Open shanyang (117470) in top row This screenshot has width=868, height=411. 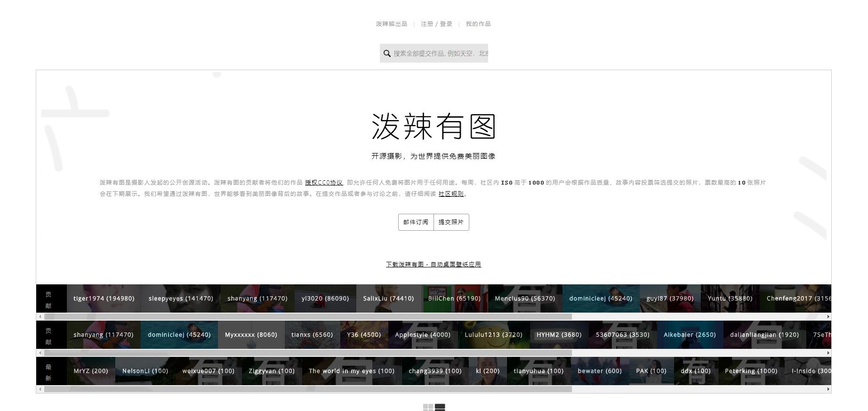click(257, 298)
